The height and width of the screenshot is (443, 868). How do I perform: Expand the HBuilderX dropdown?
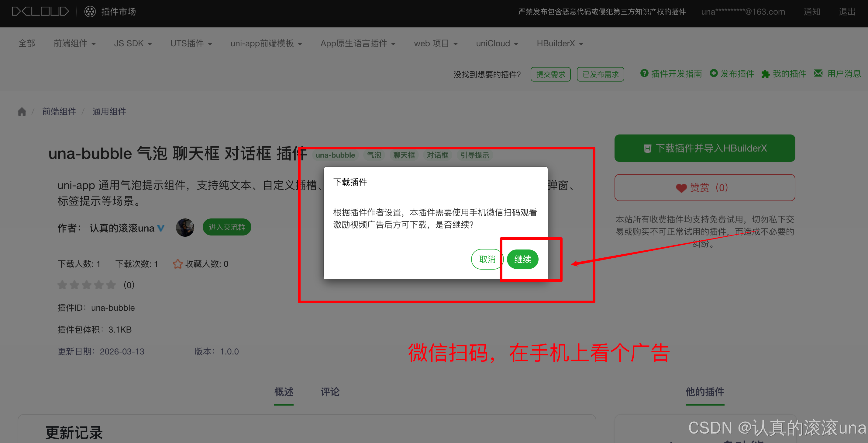(560, 44)
